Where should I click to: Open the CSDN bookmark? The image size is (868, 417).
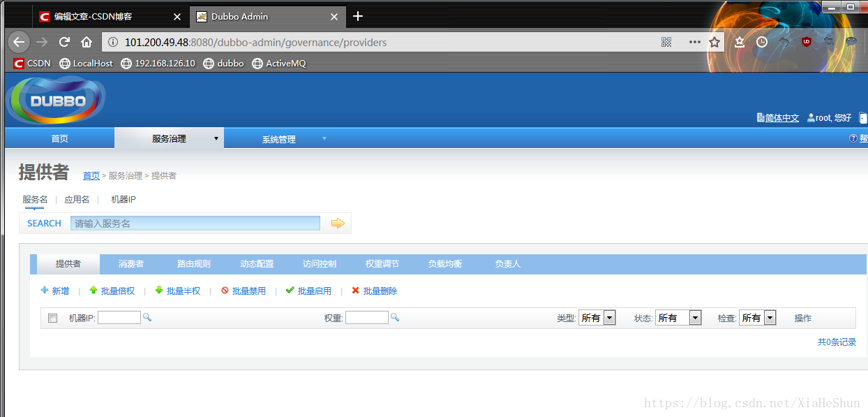32,63
